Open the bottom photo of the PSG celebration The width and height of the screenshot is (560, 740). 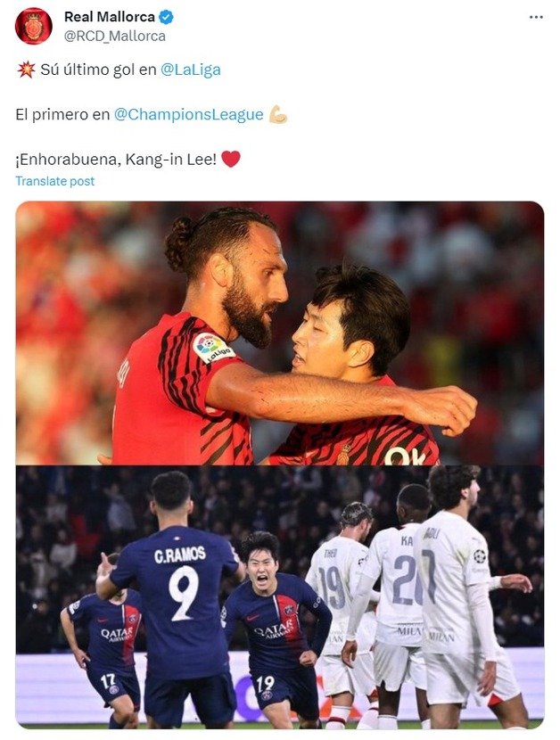[x=279, y=597]
